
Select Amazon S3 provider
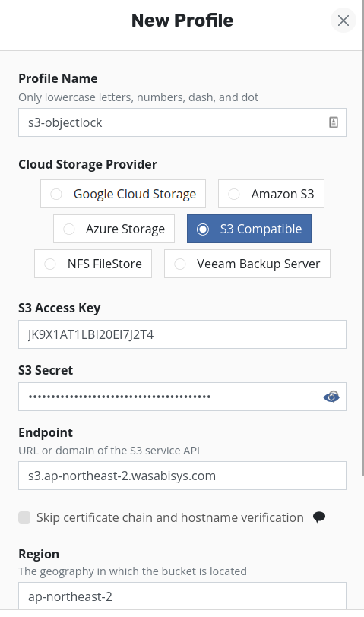tap(271, 194)
